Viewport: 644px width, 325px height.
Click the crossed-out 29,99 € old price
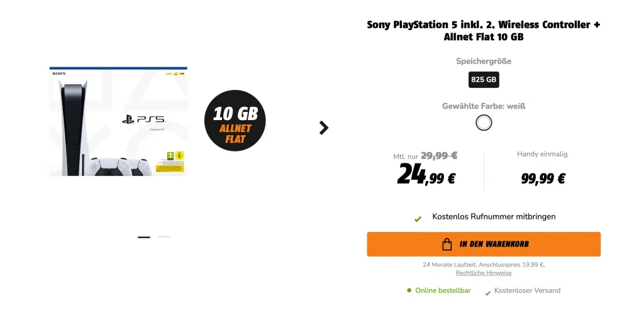click(x=439, y=156)
